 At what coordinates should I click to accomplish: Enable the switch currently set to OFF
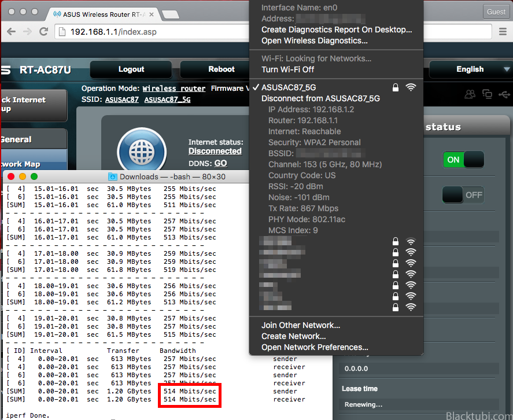coord(463,195)
